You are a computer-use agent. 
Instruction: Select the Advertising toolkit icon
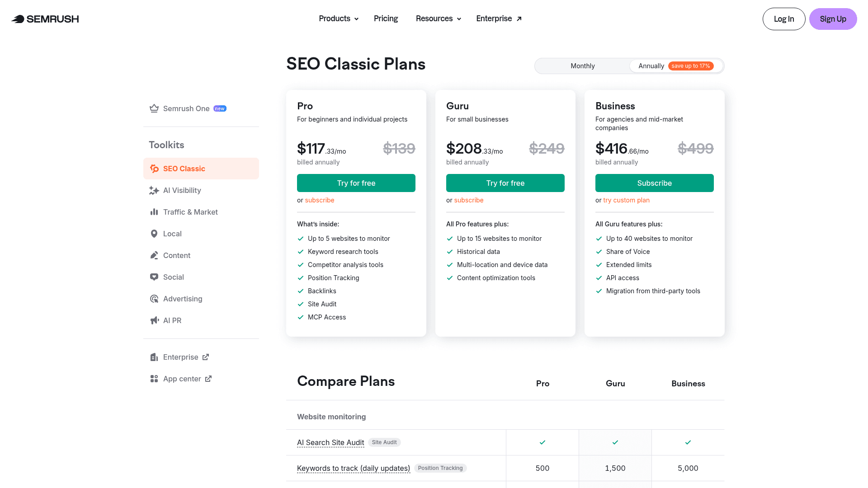pos(154,299)
